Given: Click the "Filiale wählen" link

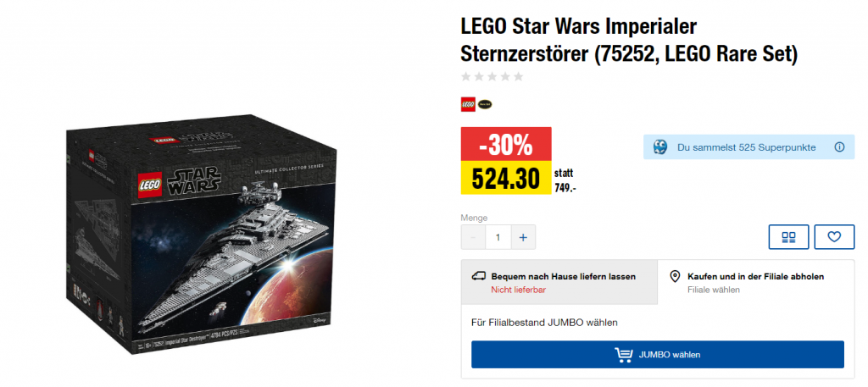Looking at the screenshot, I should 713,290.
